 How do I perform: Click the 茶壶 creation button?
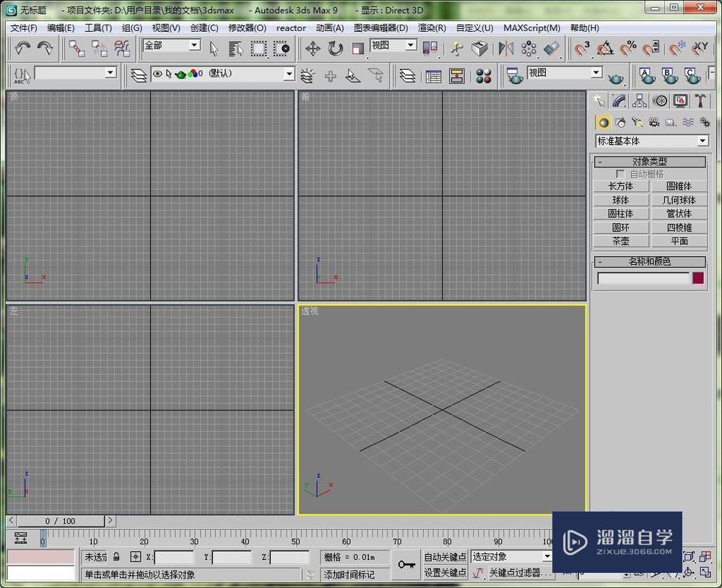[620, 241]
